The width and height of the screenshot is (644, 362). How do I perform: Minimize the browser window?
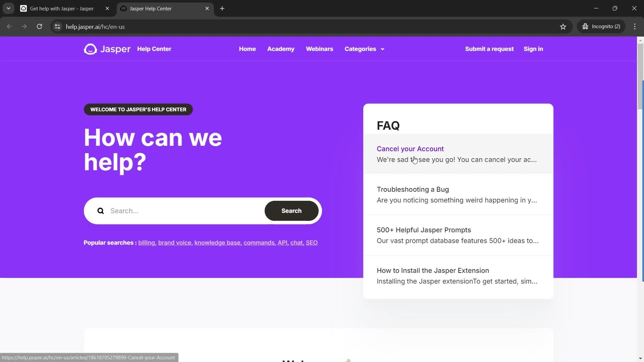pos(596,8)
